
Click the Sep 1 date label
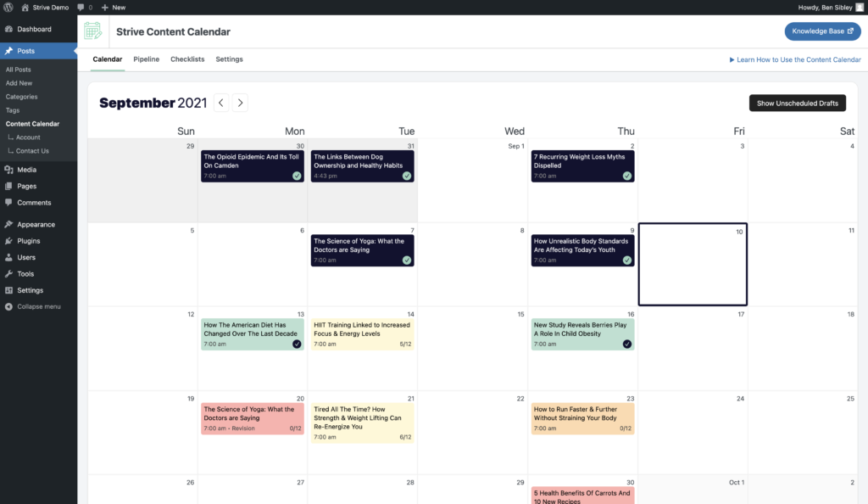pyautogui.click(x=516, y=146)
